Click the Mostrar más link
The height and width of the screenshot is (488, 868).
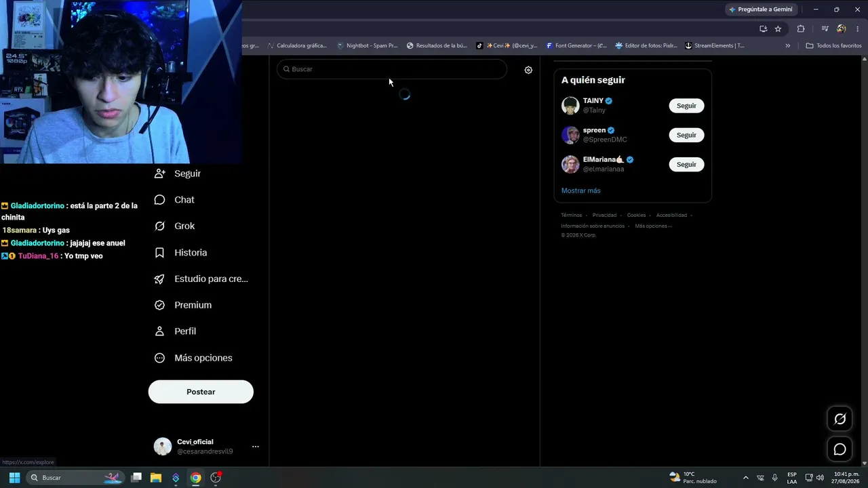click(580, 190)
